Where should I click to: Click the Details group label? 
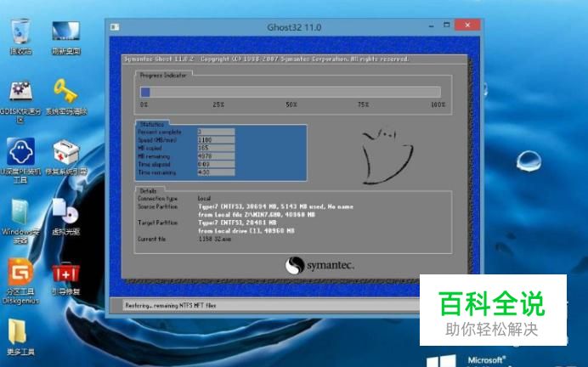[148, 191]
